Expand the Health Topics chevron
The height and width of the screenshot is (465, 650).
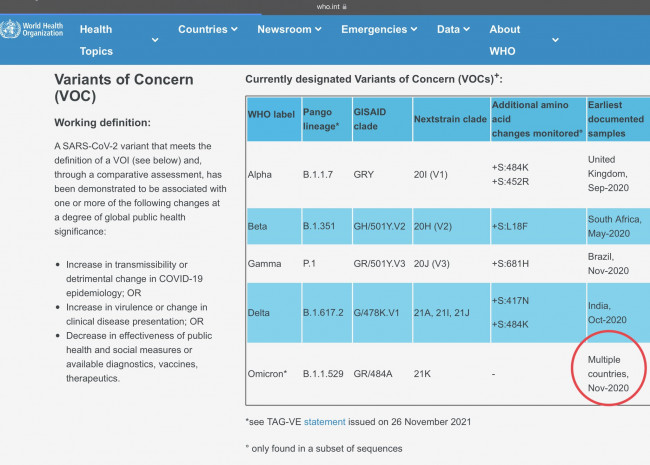click(155, 40)
